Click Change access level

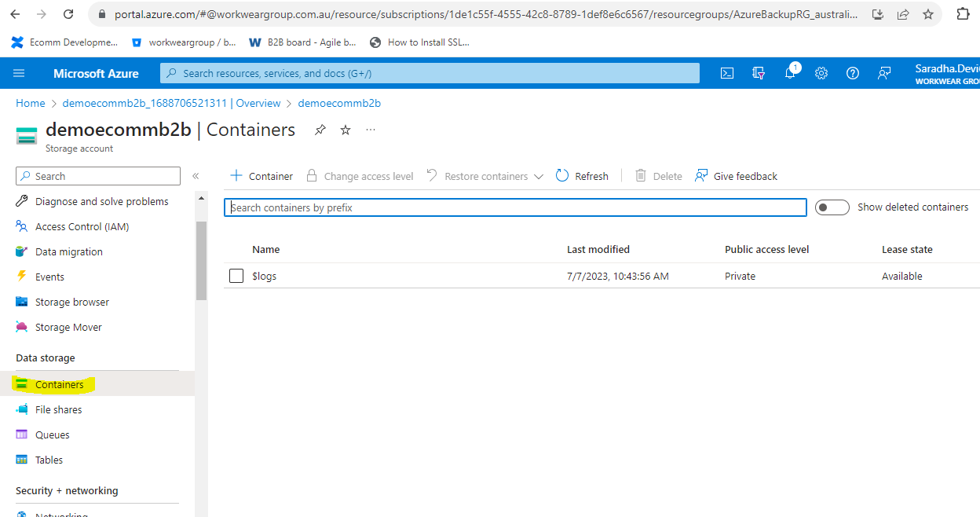coord(360,176)
